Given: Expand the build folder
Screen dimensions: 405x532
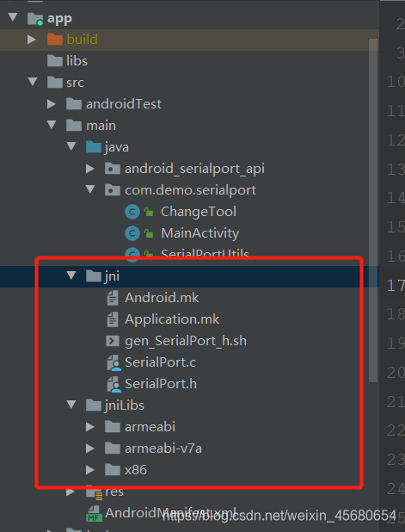Looking at the screenshot, I should 32,40.
